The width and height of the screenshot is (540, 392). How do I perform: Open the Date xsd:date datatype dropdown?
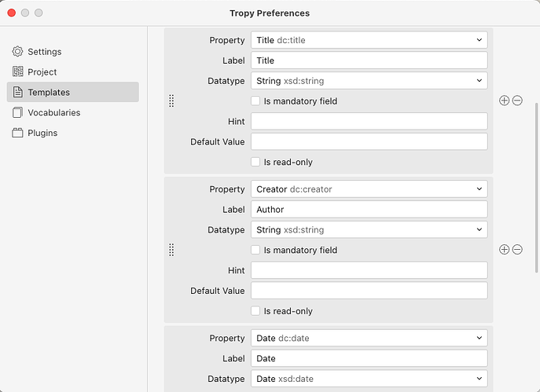coord(369,379)
